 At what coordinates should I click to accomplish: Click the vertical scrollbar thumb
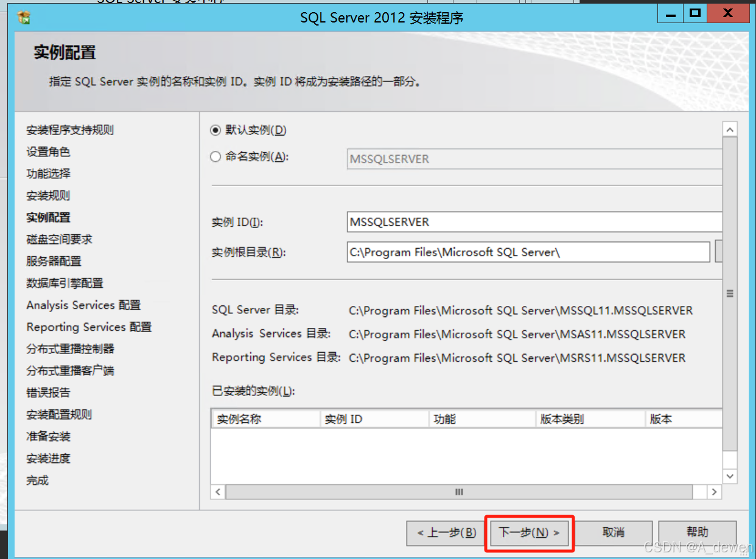click(730, 294)
